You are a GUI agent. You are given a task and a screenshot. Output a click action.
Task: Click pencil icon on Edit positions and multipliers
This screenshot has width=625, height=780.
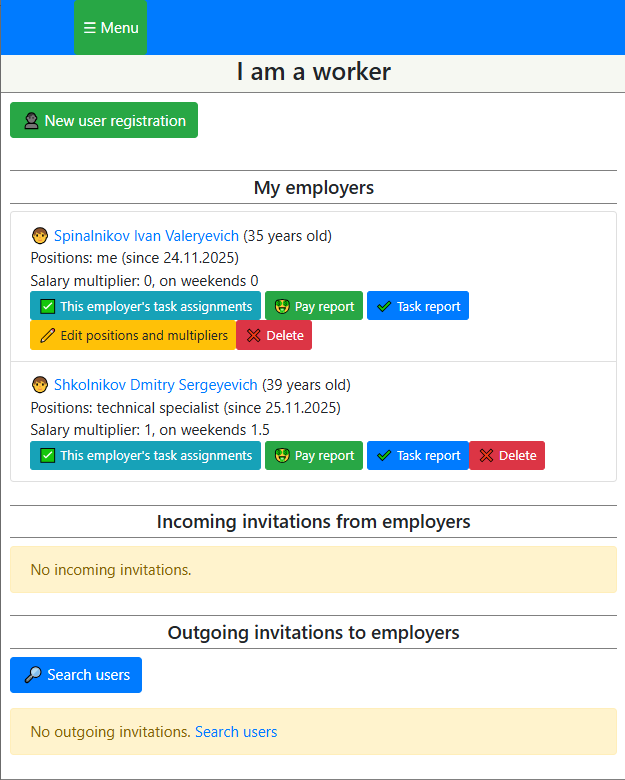tap(48, 336)
